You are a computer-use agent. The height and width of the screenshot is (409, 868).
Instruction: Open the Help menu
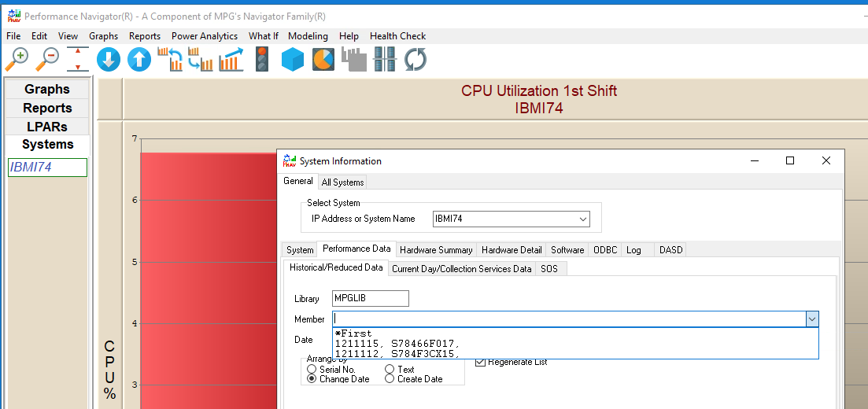349,36
